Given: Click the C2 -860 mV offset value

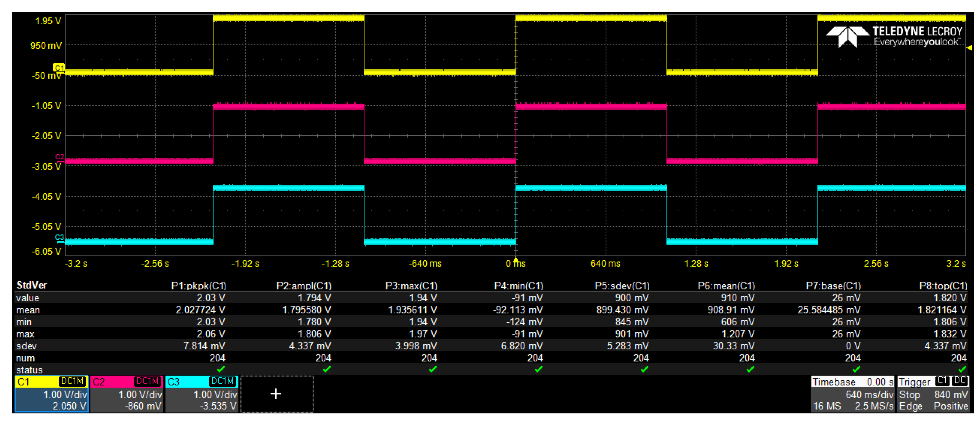Looking at the screenshot, I should pyautogui.click(x=143, y=406).
